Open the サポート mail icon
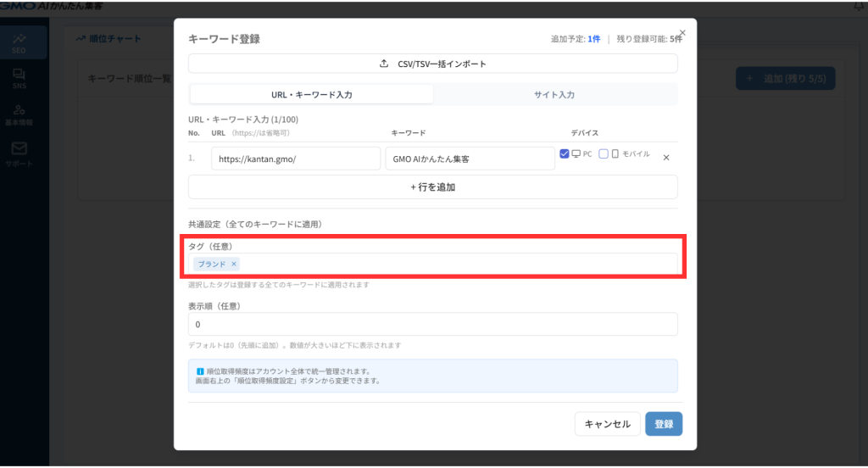 click(x=19, y=153)
